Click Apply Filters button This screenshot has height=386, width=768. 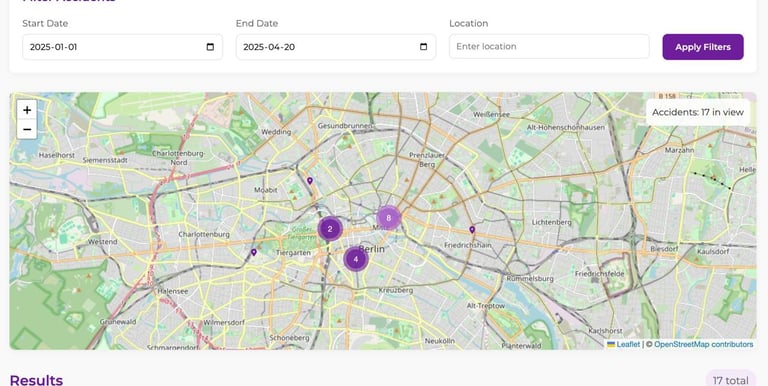703,47
